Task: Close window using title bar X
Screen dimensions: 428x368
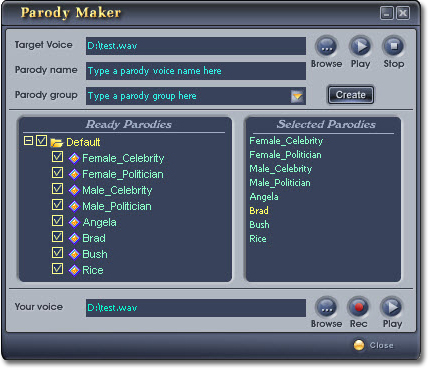Action: pos(403,13)
